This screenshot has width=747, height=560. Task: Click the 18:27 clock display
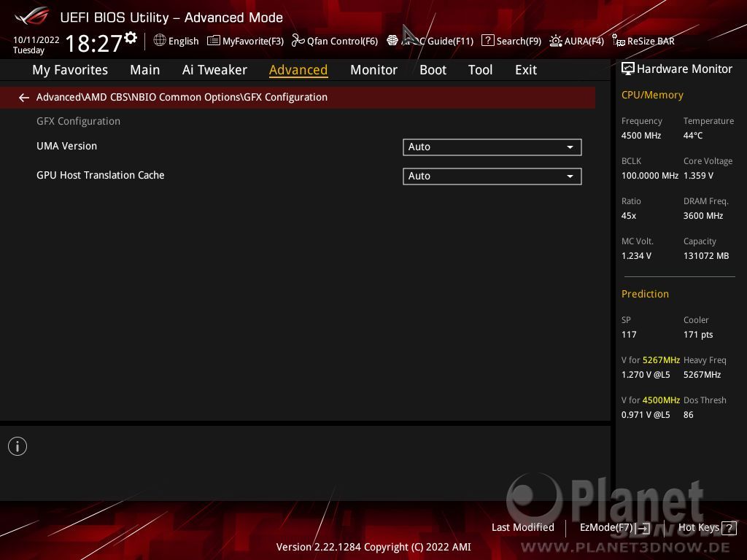point(94,43)
